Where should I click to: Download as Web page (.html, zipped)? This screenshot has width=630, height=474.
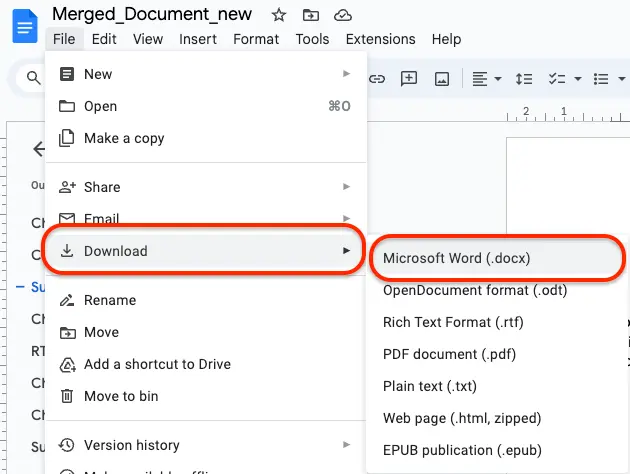pos(497,419)
